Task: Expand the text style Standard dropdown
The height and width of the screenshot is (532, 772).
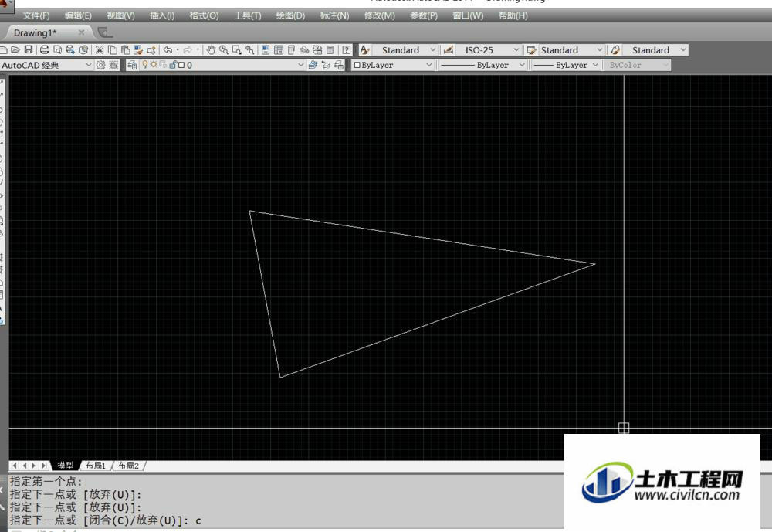Action: pos(432,49)
